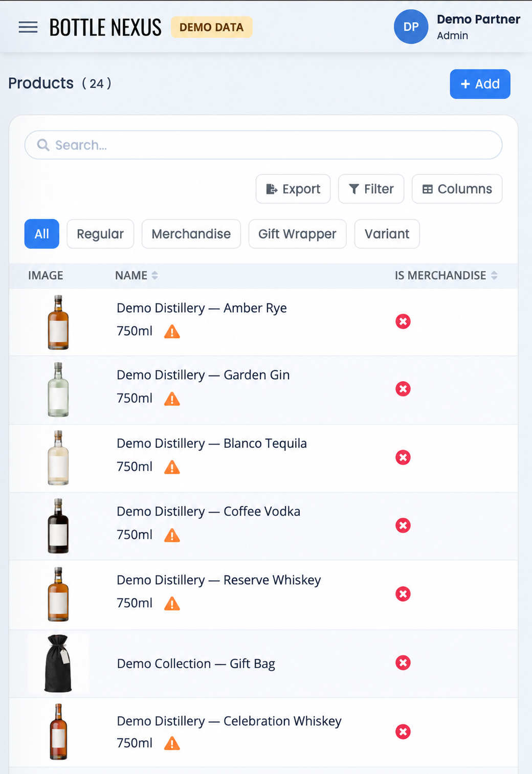Select 'Demo Distillery — Garden Gin' name
532x774 pixels.
203,375
